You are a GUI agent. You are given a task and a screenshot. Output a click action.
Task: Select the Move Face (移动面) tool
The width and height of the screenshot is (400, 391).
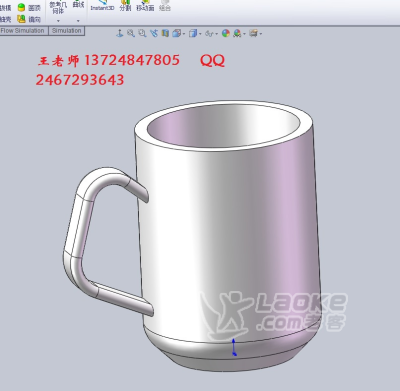pos(145,6)
